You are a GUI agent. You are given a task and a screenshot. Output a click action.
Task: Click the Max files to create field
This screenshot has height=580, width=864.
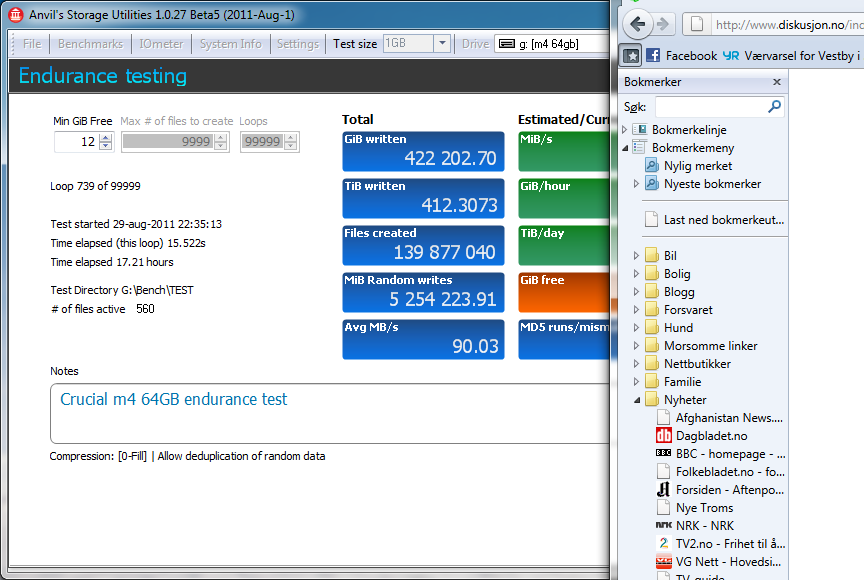tap(168, 142)
